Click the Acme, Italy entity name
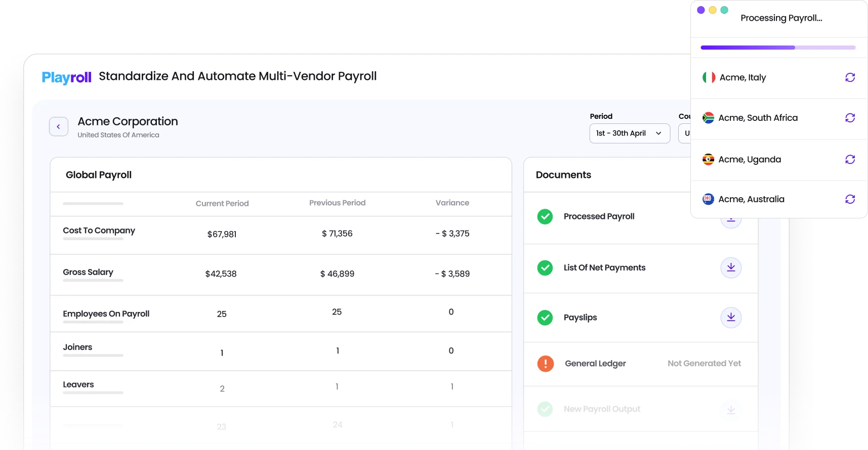This screenshot has height=450, width=868. tap(742, 77)
